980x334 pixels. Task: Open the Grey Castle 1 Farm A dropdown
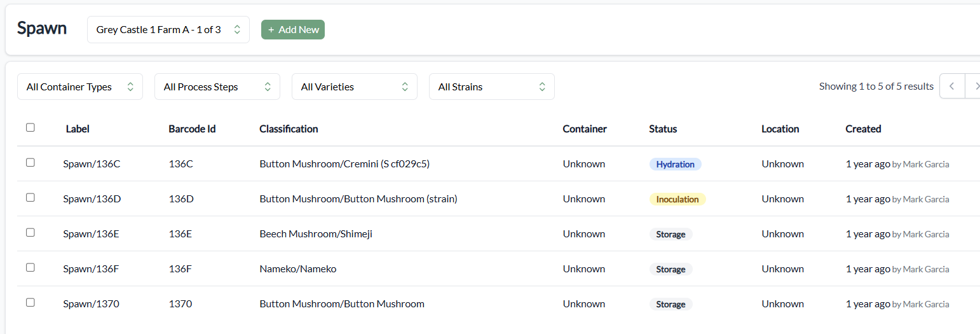pyautogui.click(x=168, y=30)
